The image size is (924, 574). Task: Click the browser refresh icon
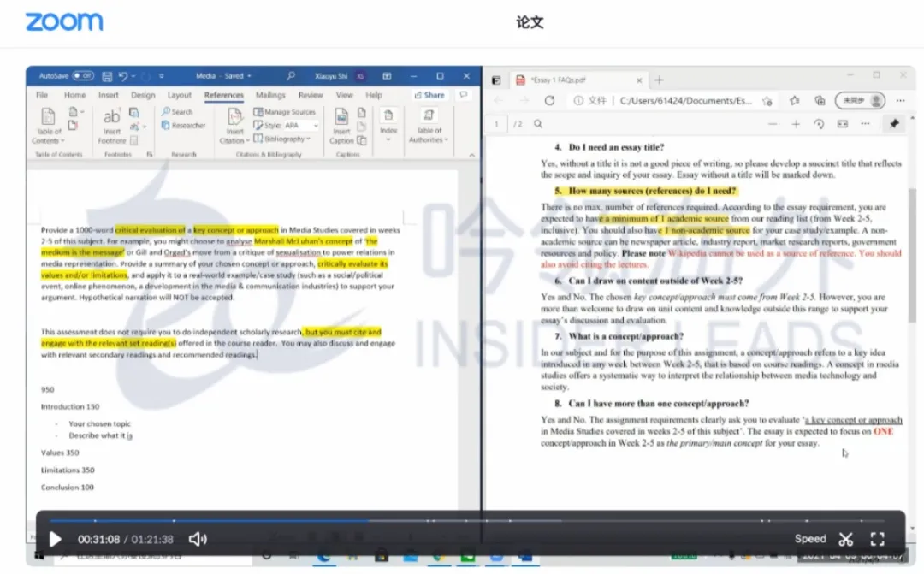pyautogui.click(x=549, y=101)
